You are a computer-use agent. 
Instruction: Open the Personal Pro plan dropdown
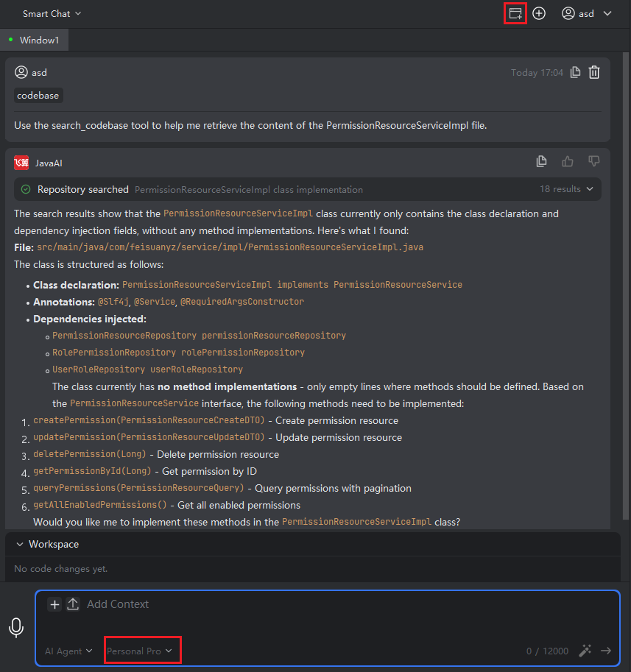[x=140, y=651]
